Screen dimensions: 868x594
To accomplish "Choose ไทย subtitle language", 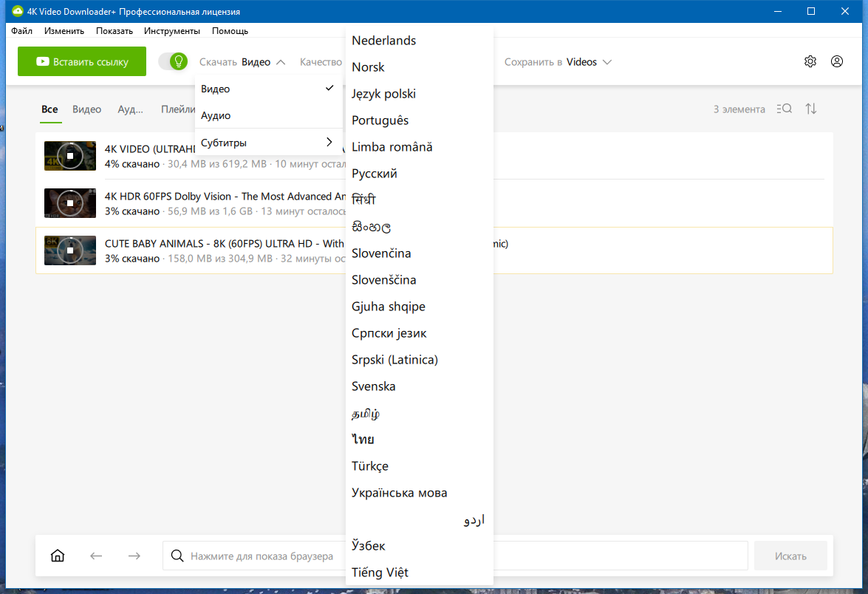I will [419, 440].
